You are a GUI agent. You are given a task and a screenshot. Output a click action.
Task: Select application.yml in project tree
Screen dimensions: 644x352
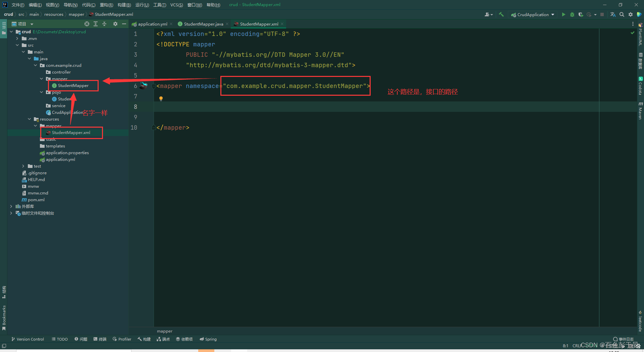click(60, 159)
